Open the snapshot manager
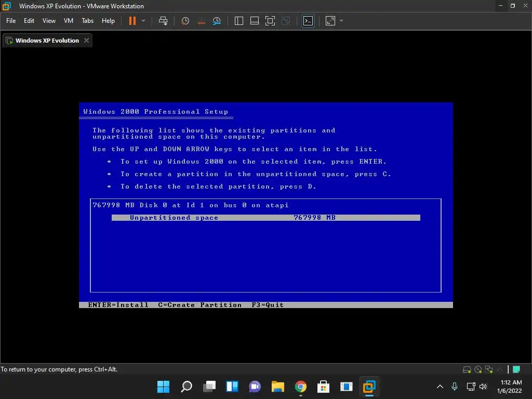Image resolution: width=532 pixels, height=399 pixels. [217, 21]
